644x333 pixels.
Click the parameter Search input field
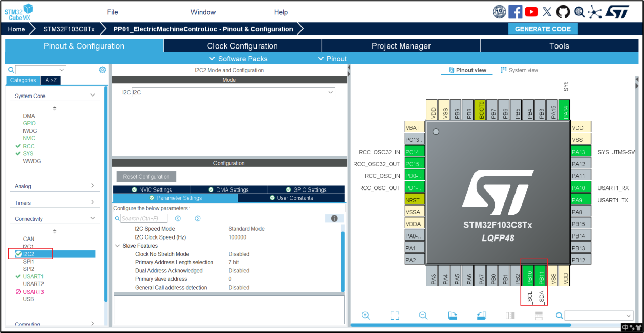144,218
